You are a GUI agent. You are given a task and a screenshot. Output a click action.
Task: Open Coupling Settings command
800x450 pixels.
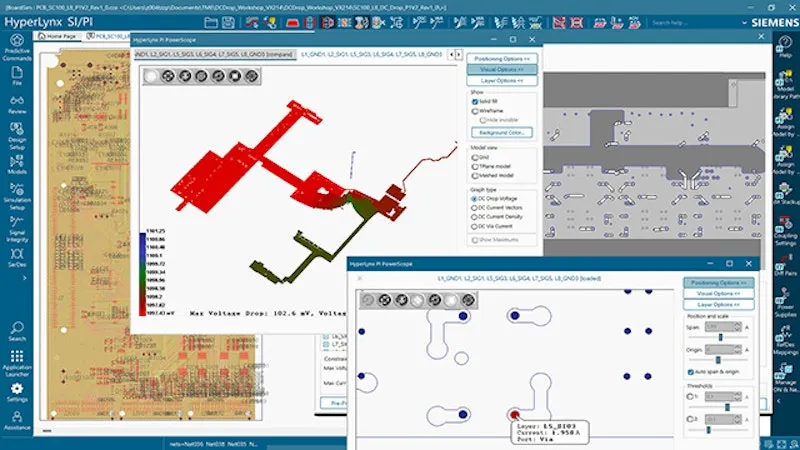pos(785,231)
